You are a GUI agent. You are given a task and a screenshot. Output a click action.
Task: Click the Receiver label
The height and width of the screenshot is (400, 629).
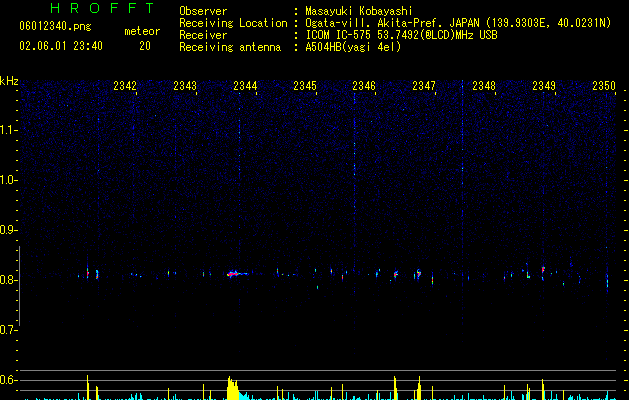(x=203, y=35)
